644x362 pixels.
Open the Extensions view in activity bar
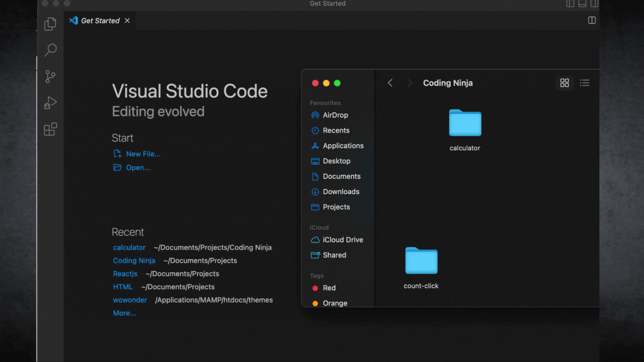(x=51, y=129)
